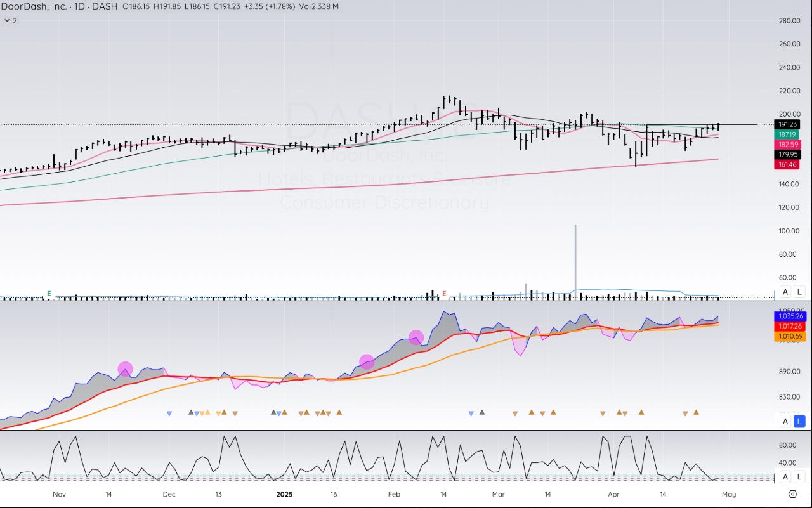Click the 13 date label on time axis
The image size is (812, 508).
point(218,494)
